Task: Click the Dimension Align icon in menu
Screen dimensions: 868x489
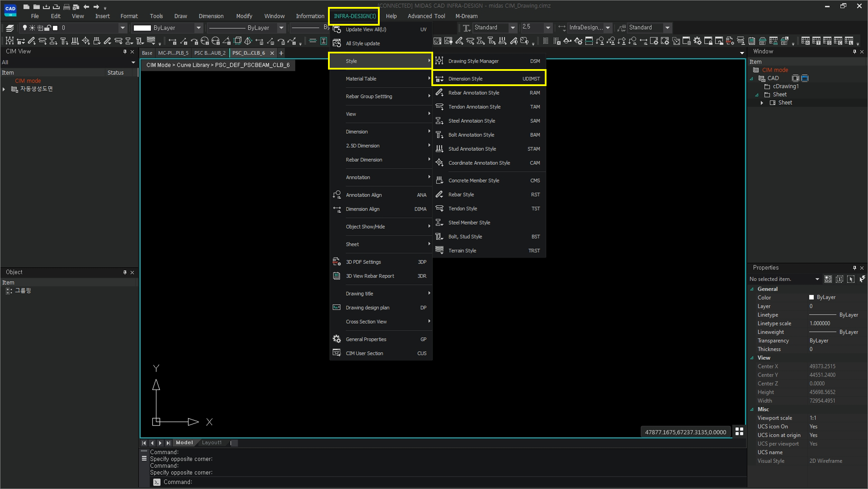Action: coord(337,209)
